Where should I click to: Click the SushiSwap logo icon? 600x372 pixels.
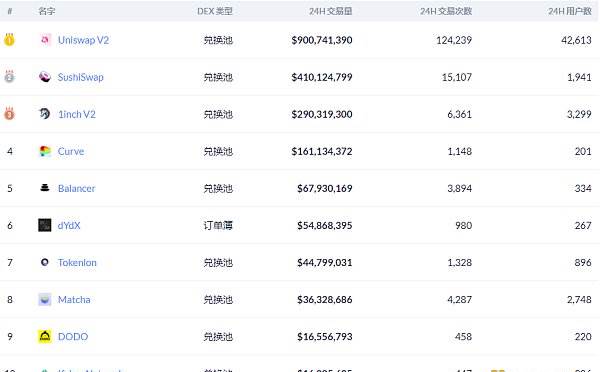point(45,77)
